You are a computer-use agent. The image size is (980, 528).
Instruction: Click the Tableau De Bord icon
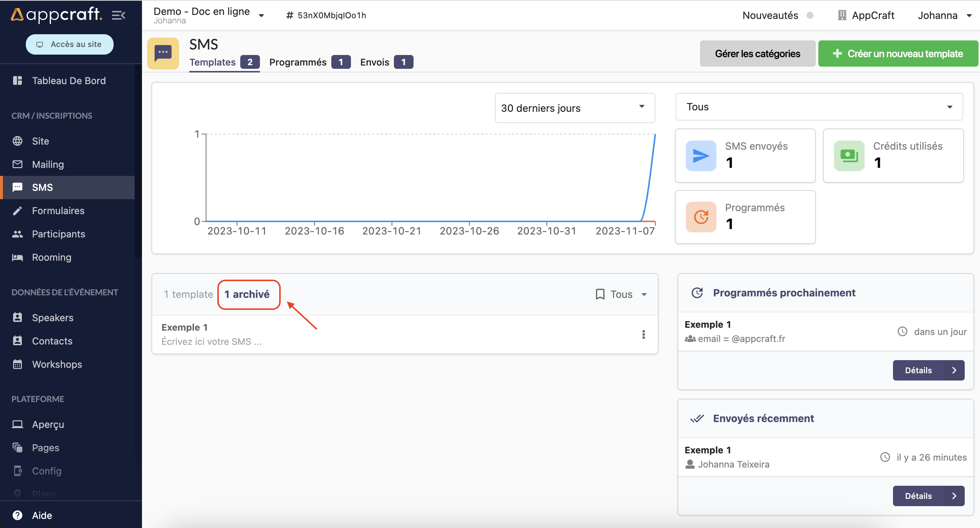(x=17, y=80)
